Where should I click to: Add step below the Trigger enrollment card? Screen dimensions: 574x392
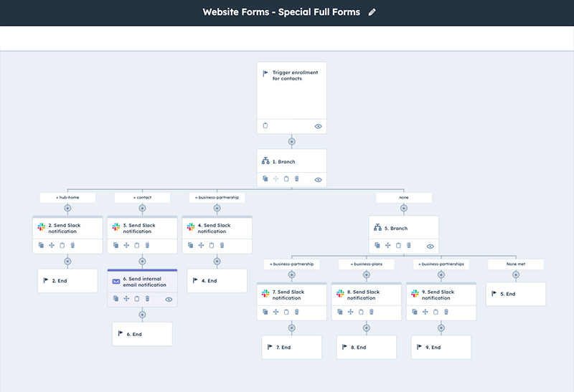point(291,141)
